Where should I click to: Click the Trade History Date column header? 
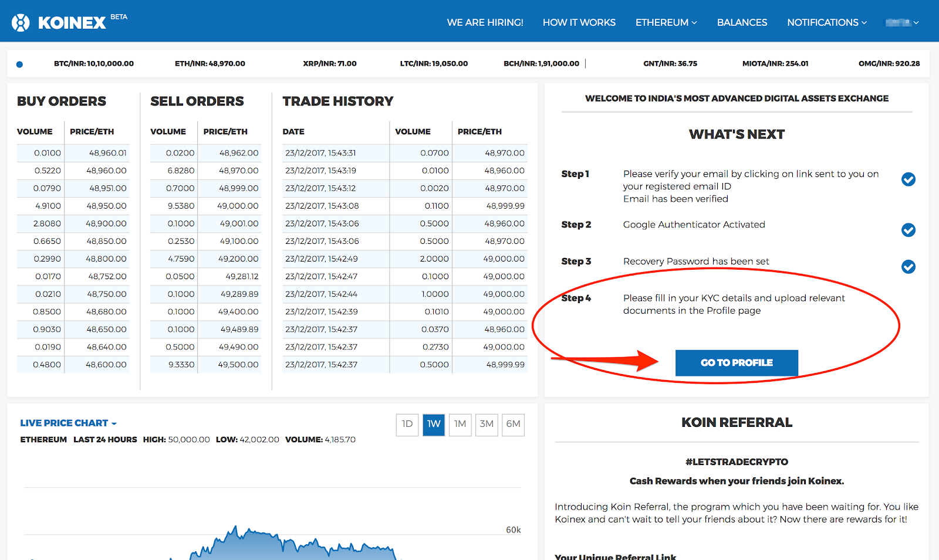[x=293, y=131]
